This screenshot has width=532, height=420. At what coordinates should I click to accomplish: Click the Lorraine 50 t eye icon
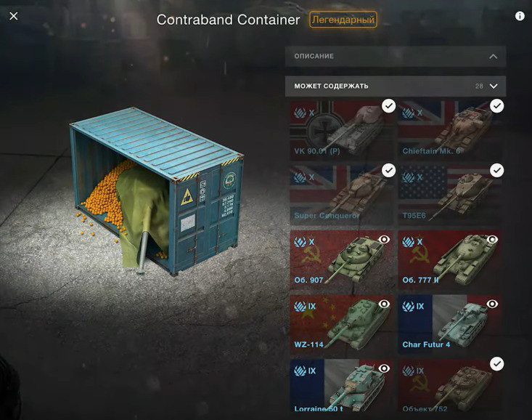point(384,368)
